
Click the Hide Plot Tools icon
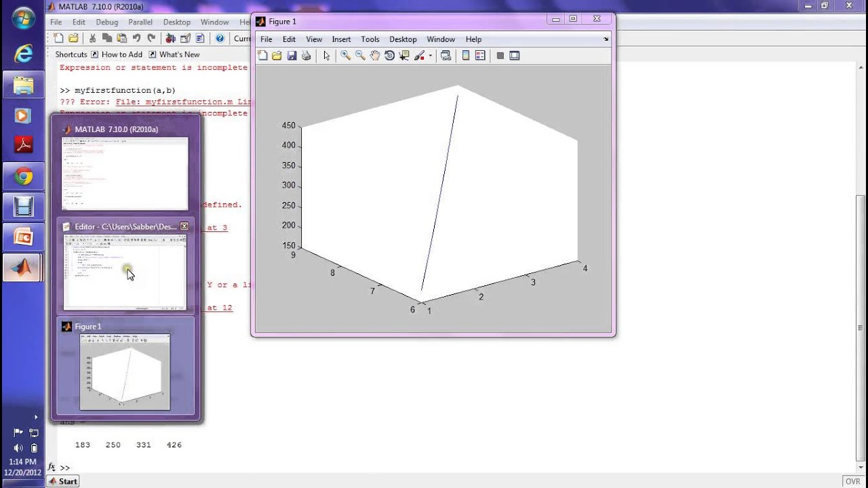coord(500,56)
